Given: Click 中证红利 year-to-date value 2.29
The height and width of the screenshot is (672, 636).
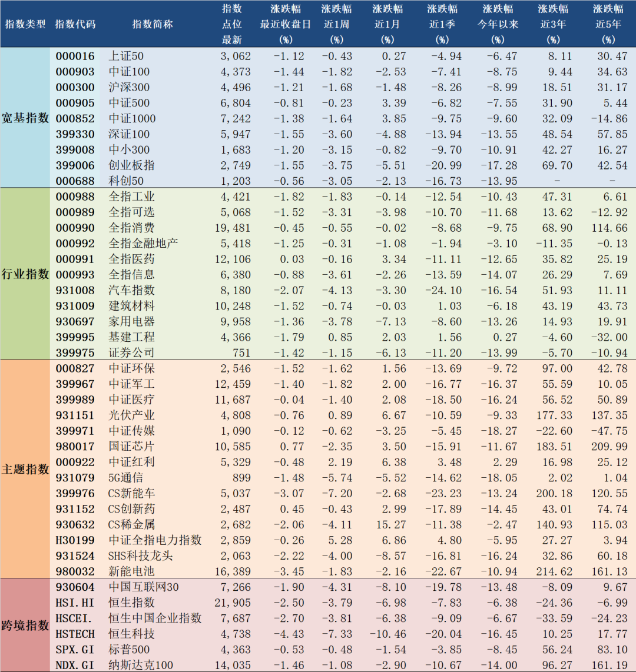Looking at the screenshot, I should (x=505, y=463).
